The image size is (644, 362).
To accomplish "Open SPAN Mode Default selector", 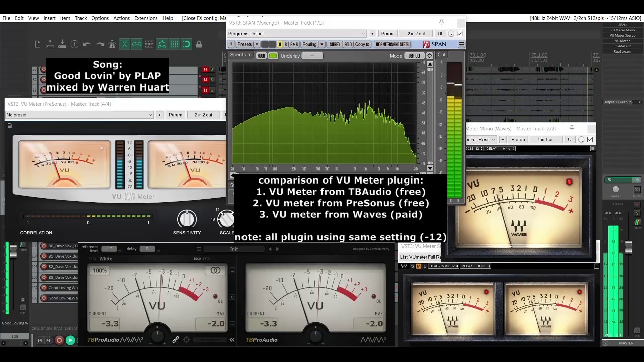I will coord(414,56).
